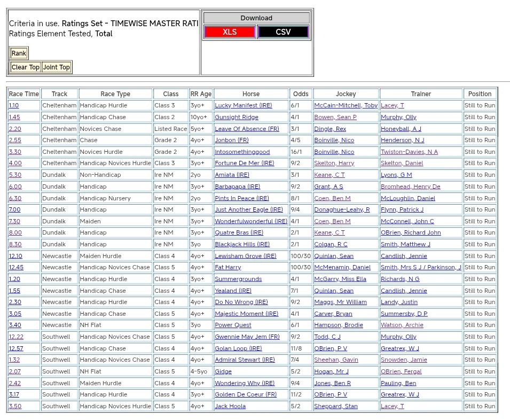This screenshot has height=420, width=510.
Task: Click the Joint Top button
Action: point(57,67)
